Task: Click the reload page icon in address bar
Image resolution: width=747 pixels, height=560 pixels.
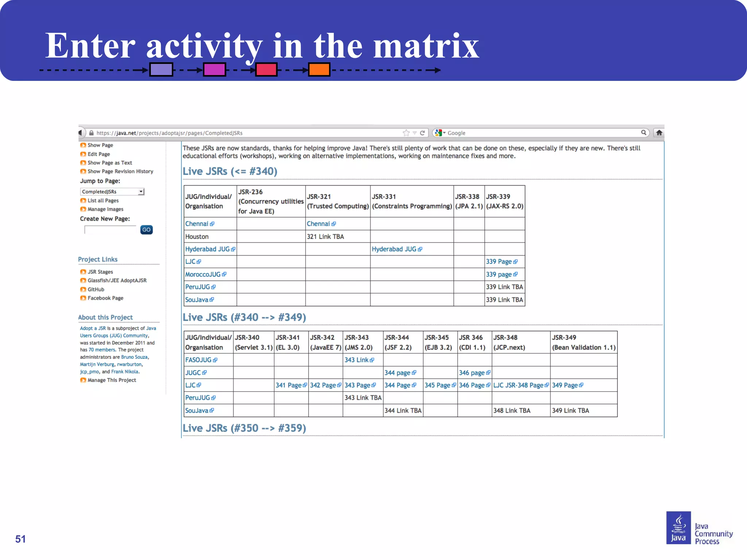Action: click(422, 133)
